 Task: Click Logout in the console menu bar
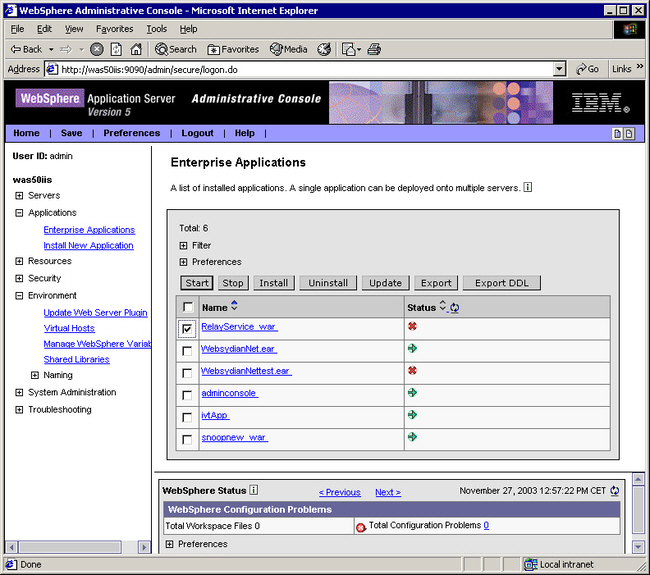point(197,133)
